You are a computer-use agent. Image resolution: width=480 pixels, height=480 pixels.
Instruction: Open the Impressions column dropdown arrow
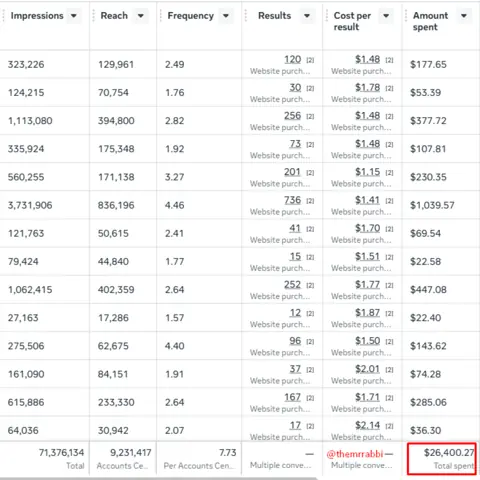pos(74,16)
